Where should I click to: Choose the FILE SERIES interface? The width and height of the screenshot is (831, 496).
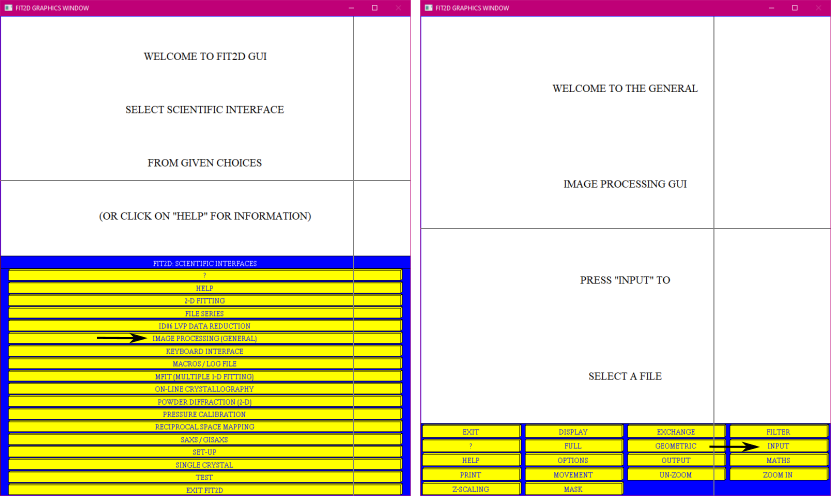(x=205, y=313)
